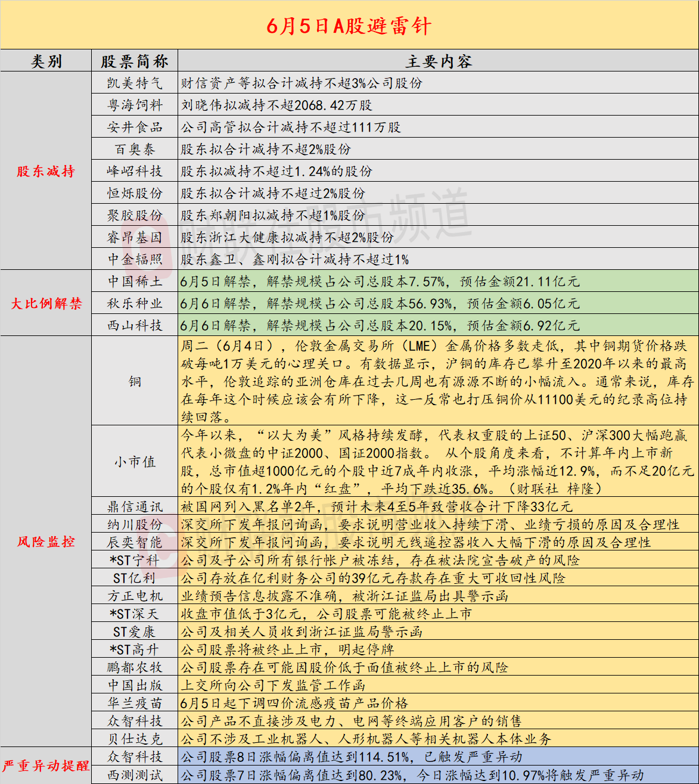The height and width of the screenshot is (784, 699).
Task: Click 被国网列入黑名单2年 description
Action: (x=377, y=507)
